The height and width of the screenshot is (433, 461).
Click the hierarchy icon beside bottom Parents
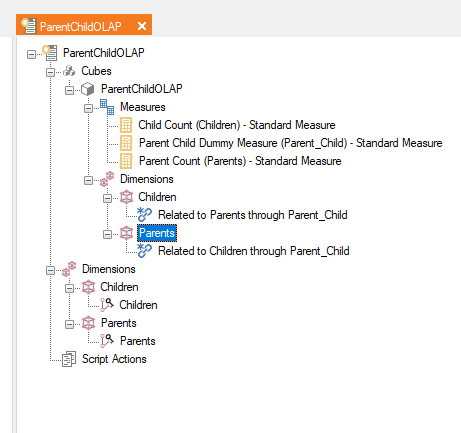107,341
